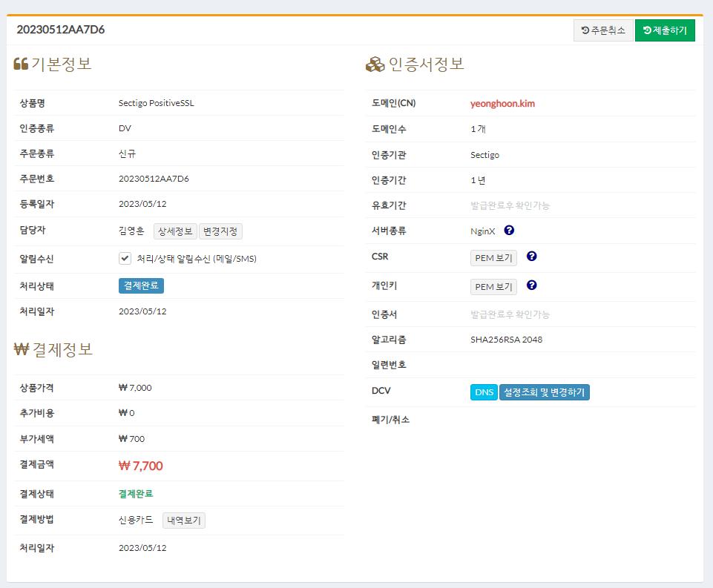Click the yeonghoon.kim domain link

point(502,104)
